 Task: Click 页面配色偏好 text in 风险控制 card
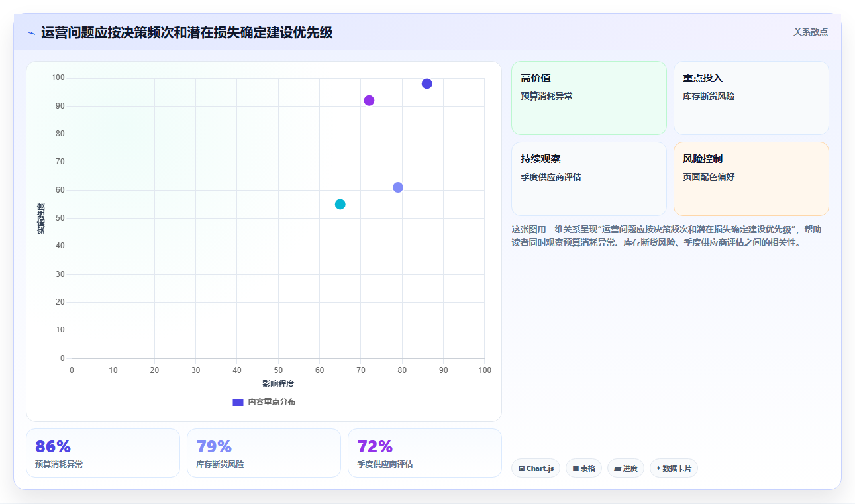click(x=709, y=177)
